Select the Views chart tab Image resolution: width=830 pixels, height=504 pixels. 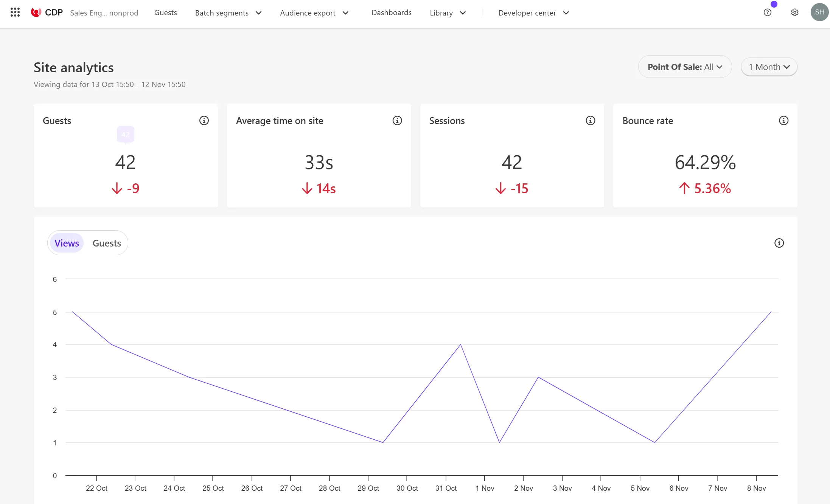coord(67,242)
